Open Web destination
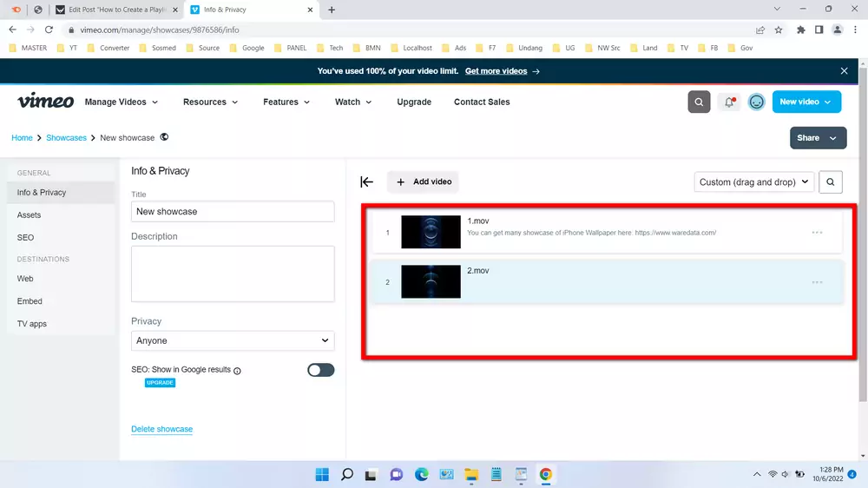This screenshot has height=488, width=868. [x=25, y=279]
